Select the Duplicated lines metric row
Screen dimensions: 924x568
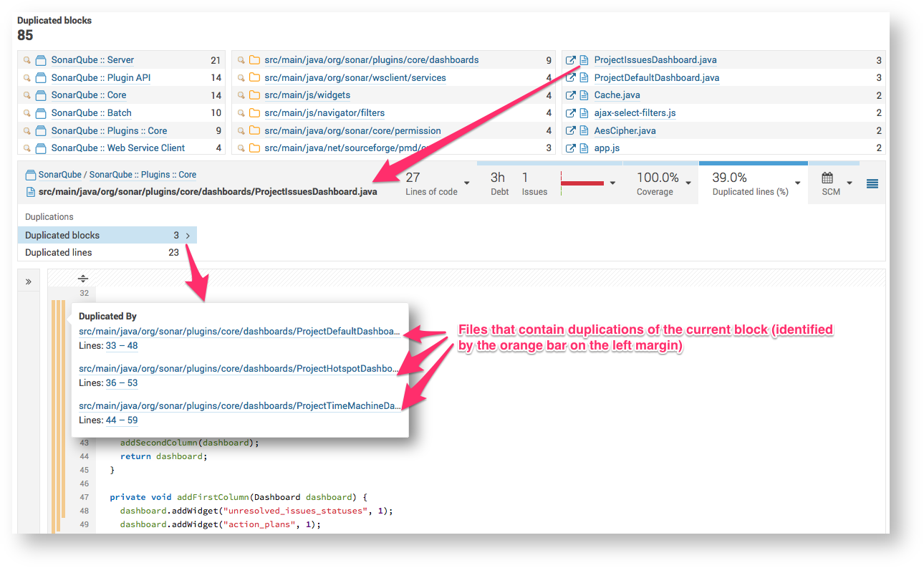click(x=107, y=253)
